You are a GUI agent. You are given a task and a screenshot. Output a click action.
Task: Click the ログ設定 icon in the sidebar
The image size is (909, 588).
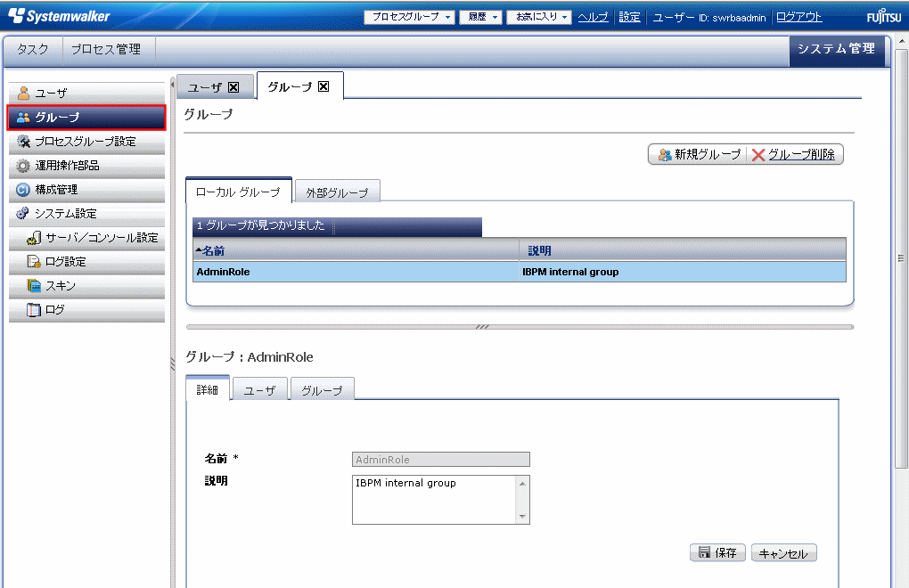35,262
